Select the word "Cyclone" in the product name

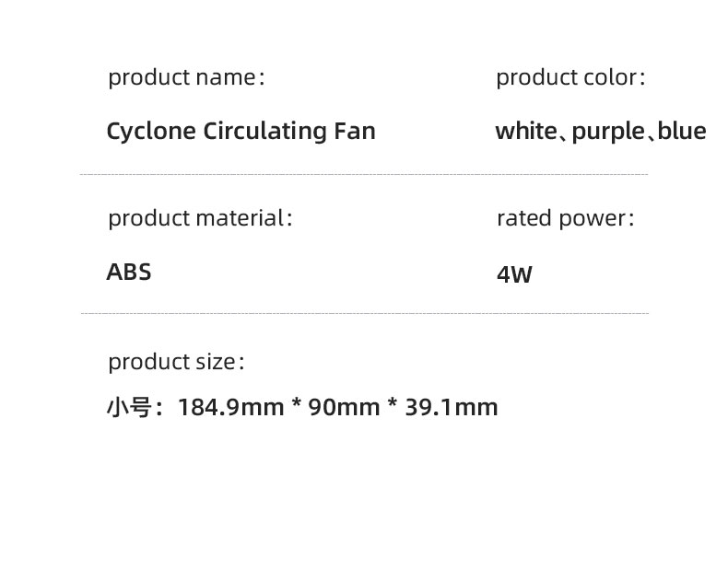tap(151, 131)
